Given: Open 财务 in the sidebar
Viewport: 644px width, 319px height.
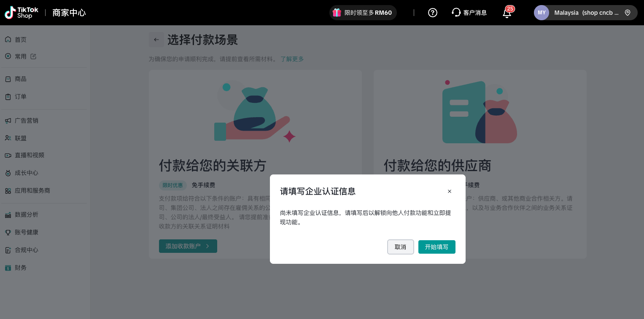Looking at the screenshot, I should pyautogui.click(x=21, y=268).
